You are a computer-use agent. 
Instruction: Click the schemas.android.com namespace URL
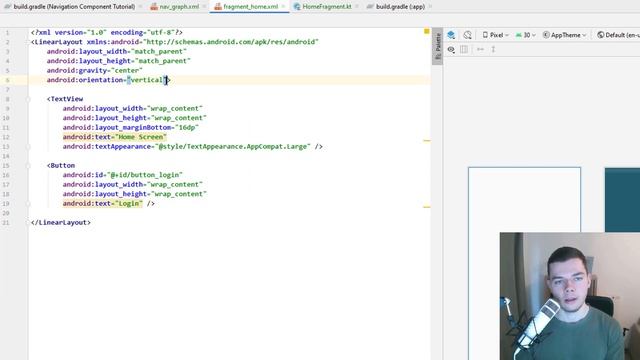[x=231, y=42]
